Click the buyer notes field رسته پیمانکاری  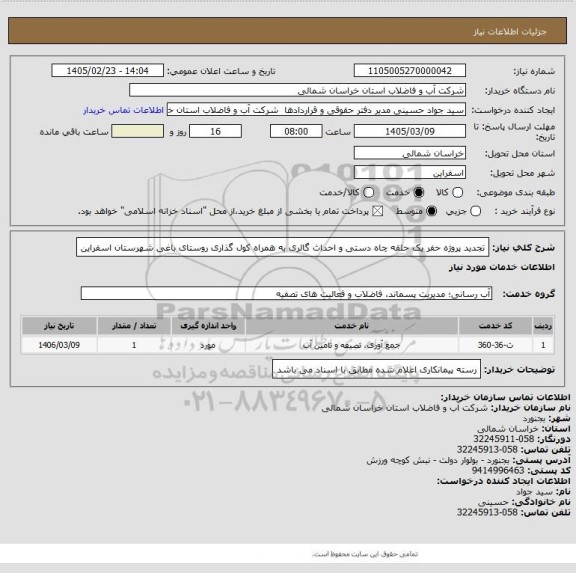coord(376,369)
